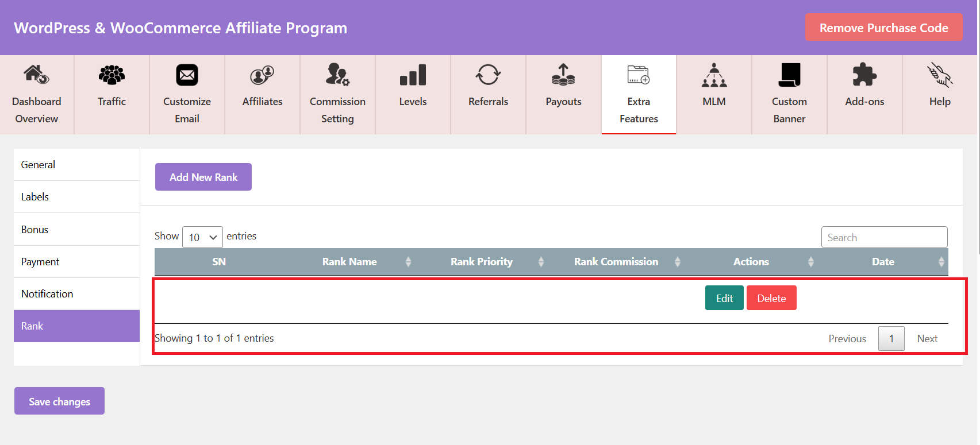Click the 'Showing 1 to 1 of 1 entries' text
The height and width of the screenshot is (445, 980).
[x=214, y=338]
